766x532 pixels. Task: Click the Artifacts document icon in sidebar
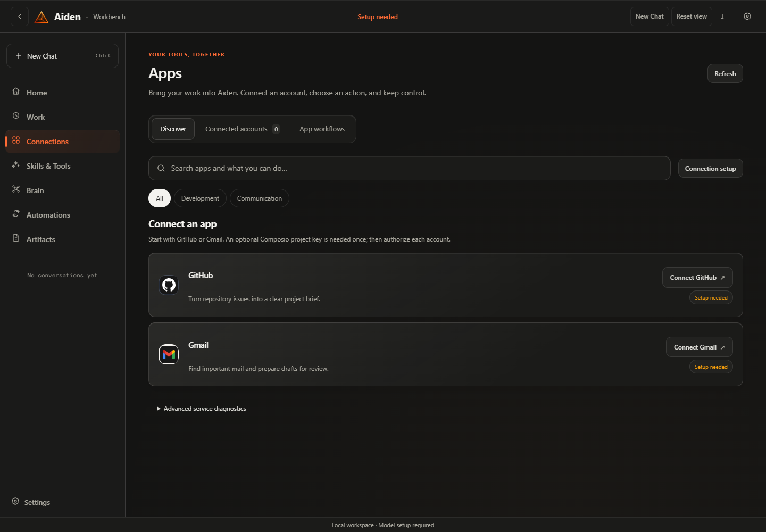coord(16,238)
